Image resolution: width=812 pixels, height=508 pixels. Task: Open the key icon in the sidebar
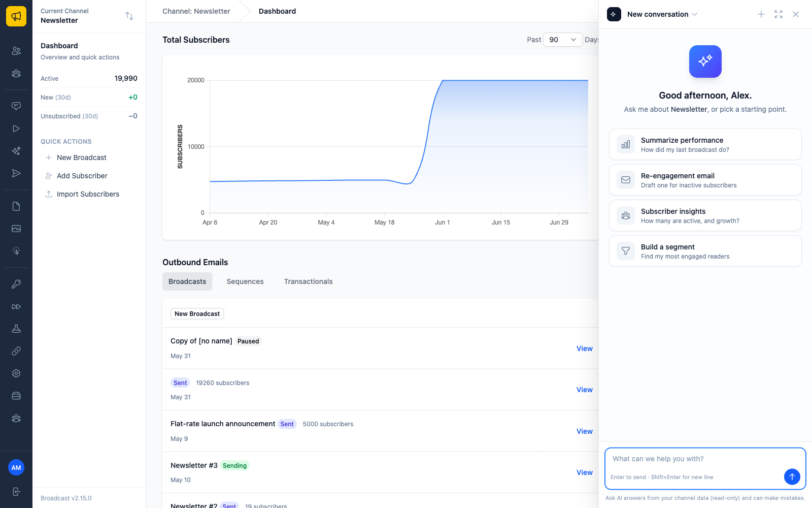[x=16, y=284]
